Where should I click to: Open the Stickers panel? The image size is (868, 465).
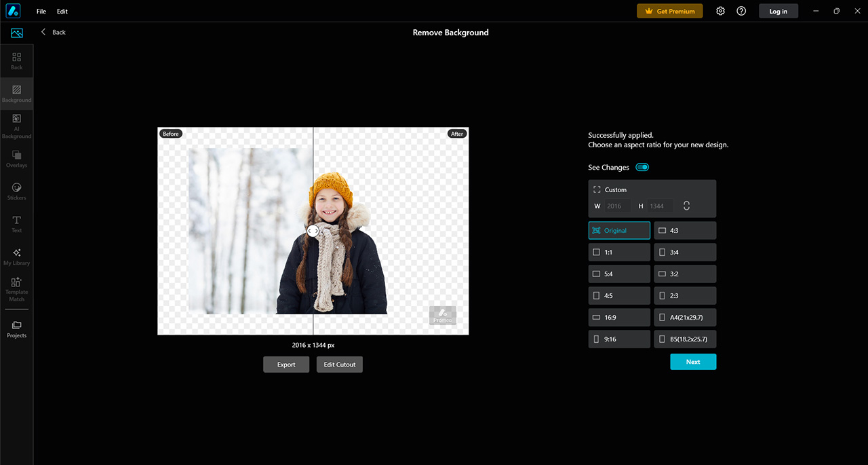16,191
